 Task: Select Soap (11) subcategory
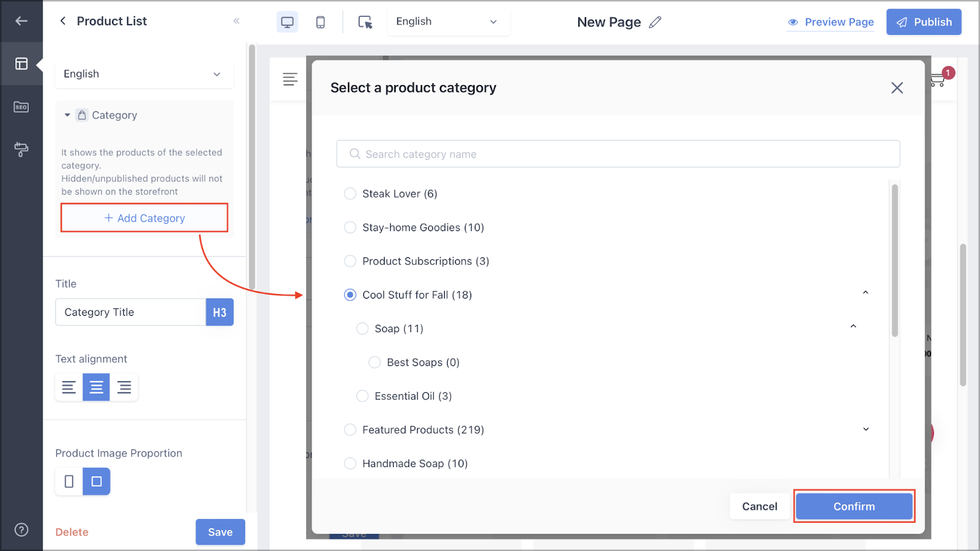pyautogui.click(x=363, y=329)
